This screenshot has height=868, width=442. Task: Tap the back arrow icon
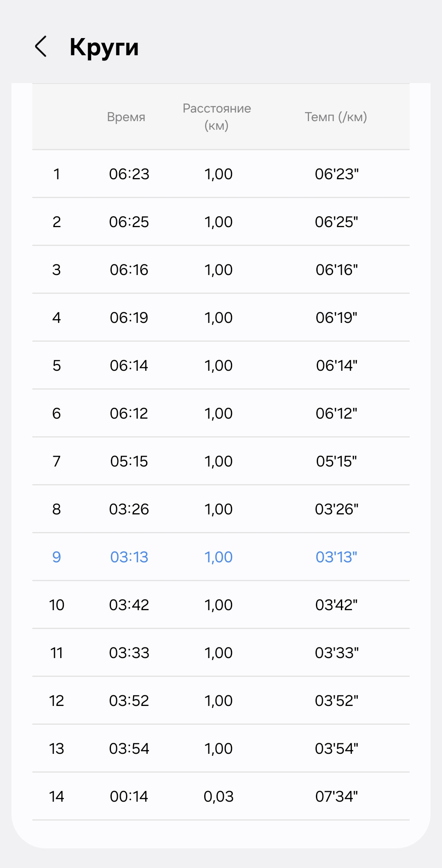tap(41, 46)
